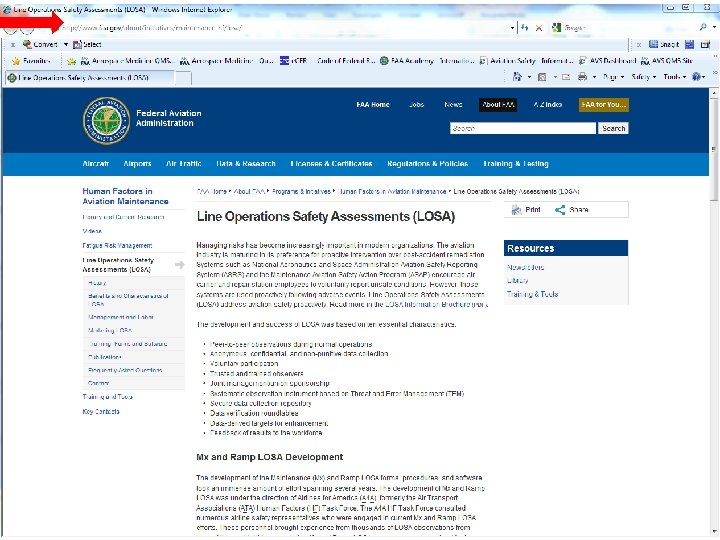This screenshot has height=540, width=720.
Task: Open the Regulations & Policies navigation menu
Action: [x=428, y=164]
